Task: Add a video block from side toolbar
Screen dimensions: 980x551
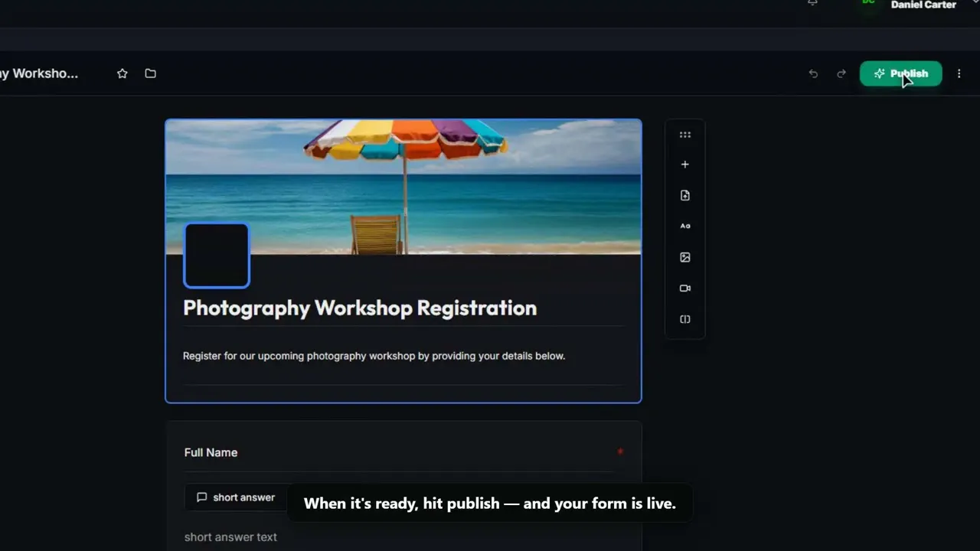Action: tap(685, 289)
